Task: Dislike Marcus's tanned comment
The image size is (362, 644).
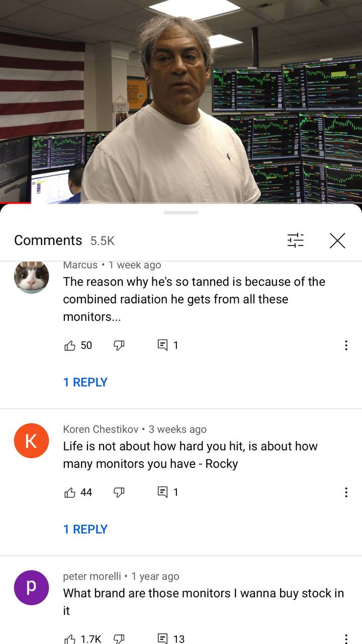Action: tap(119, 345)
